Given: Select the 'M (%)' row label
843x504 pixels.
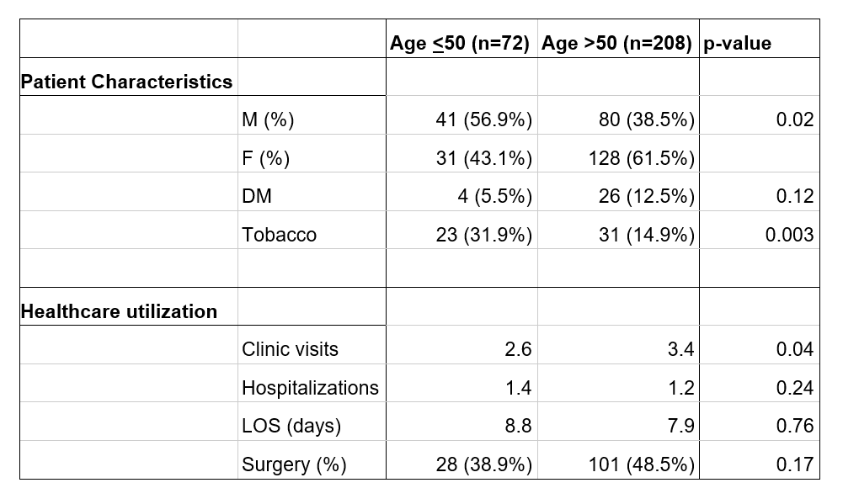Looking at the screenshot, I should (x=268, y=120).
